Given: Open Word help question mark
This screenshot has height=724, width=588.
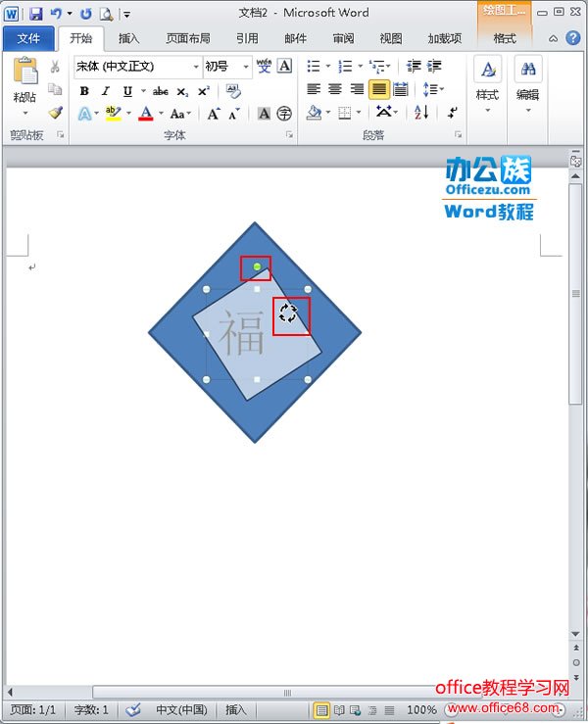Looking at the screenshot, I should [x=572, y=38].
